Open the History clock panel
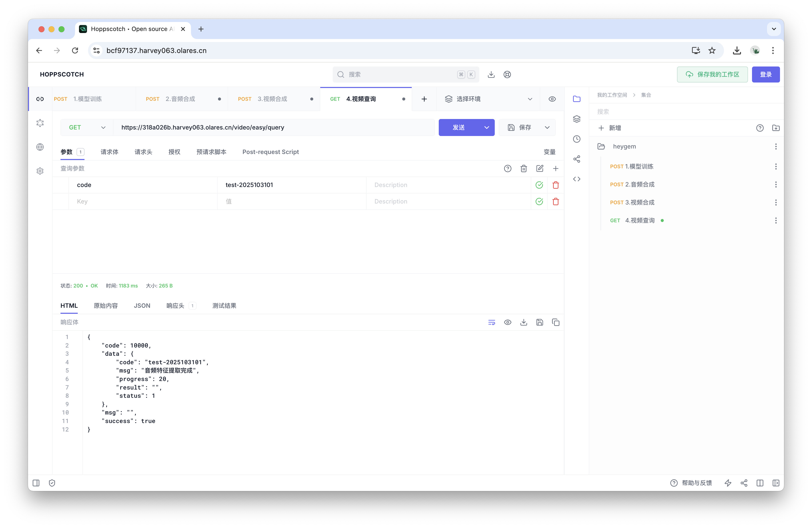 coord(576,139)
